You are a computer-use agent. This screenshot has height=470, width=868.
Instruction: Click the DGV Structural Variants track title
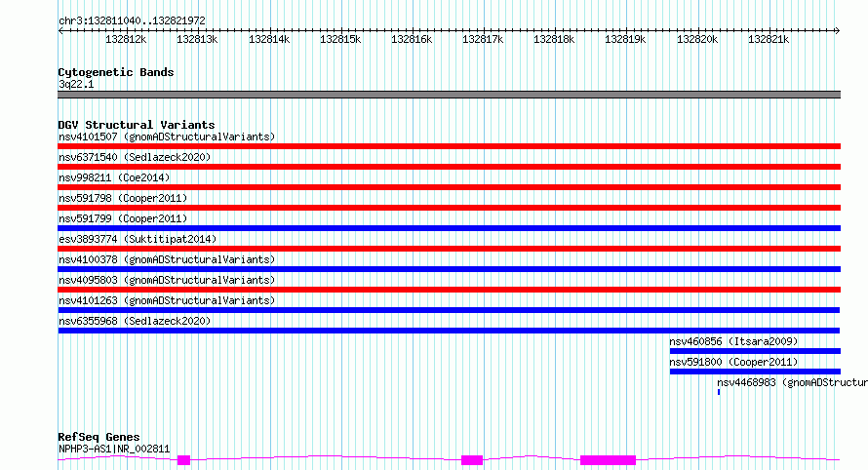tap(137, 125)
